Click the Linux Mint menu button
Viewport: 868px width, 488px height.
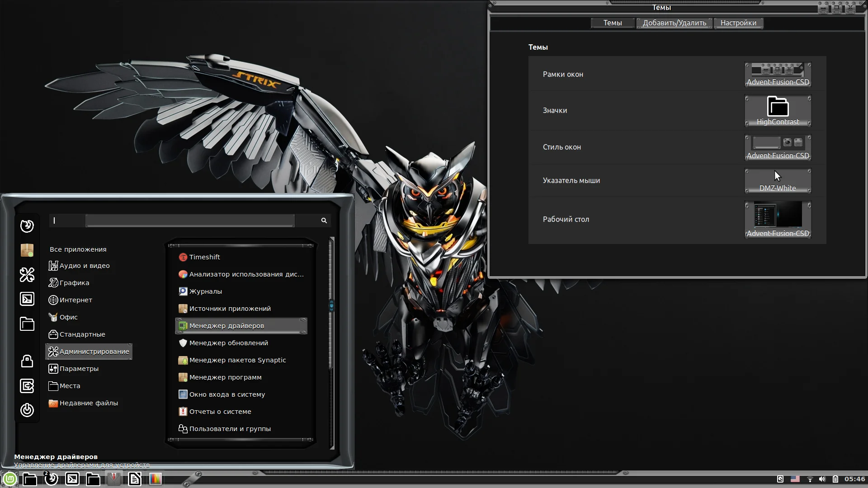10,479
